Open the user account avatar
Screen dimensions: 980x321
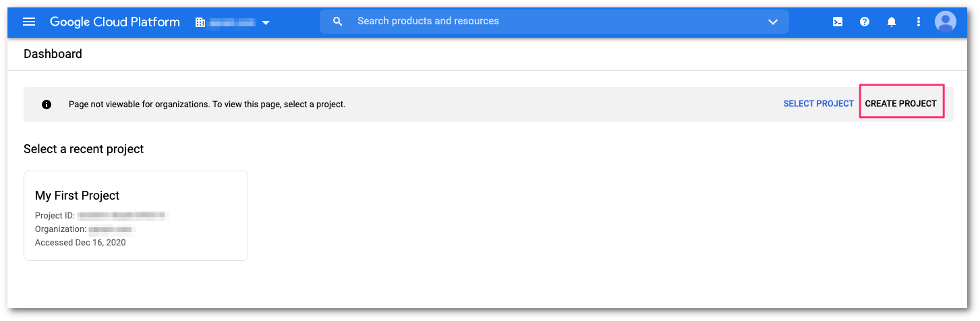(x=946, y=22)
